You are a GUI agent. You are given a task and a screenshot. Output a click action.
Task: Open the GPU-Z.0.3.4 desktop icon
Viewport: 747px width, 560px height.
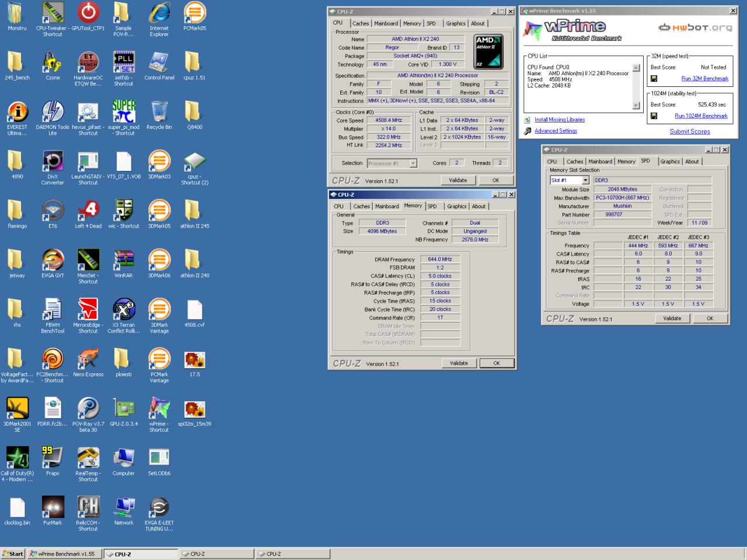point(124,409)
